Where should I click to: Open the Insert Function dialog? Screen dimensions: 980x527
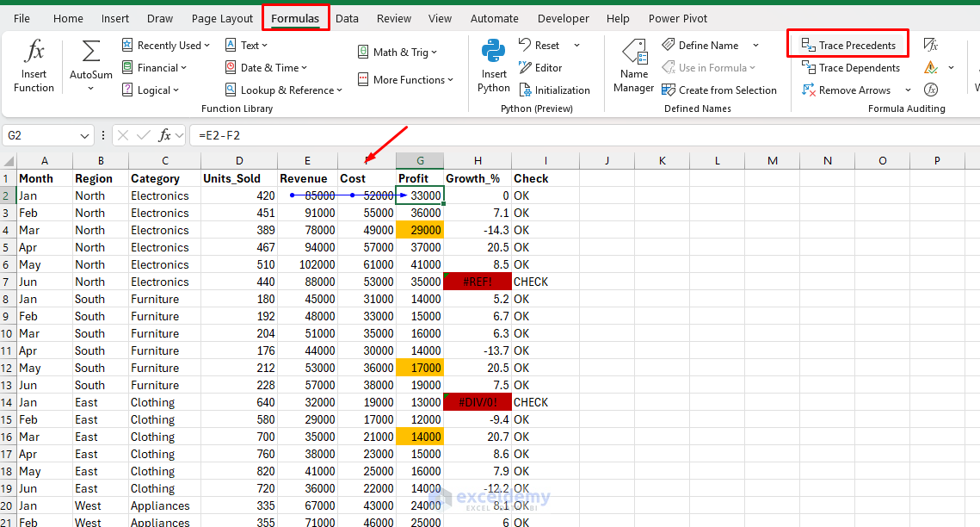(34, 65)
